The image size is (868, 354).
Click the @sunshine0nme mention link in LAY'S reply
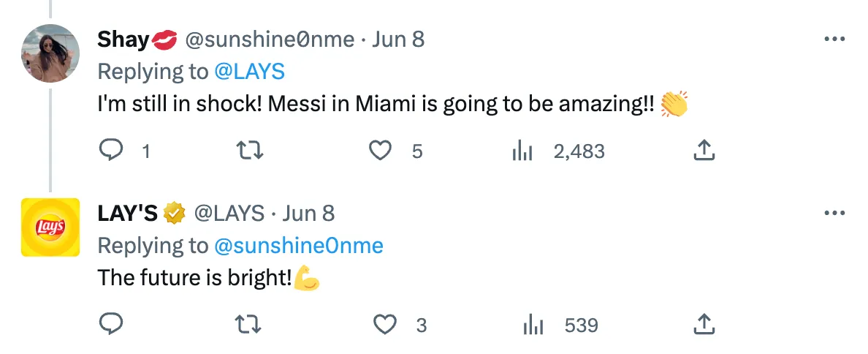(x=298, y=246)
